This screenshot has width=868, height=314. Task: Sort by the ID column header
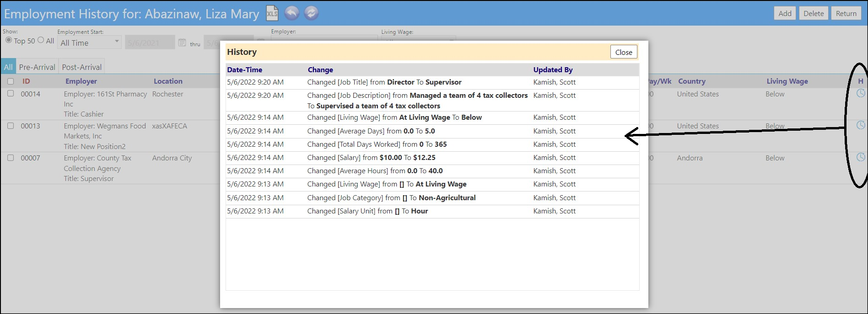click(x=26, y=81)
